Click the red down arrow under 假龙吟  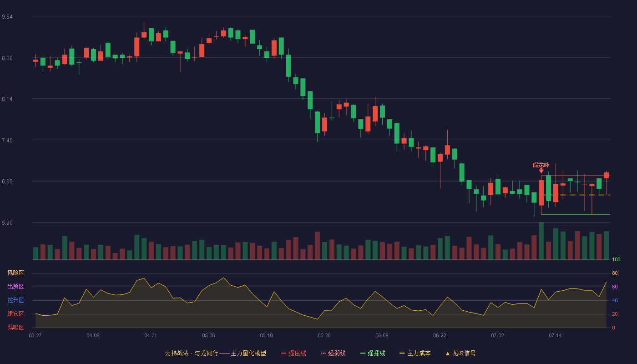[541, 171]
